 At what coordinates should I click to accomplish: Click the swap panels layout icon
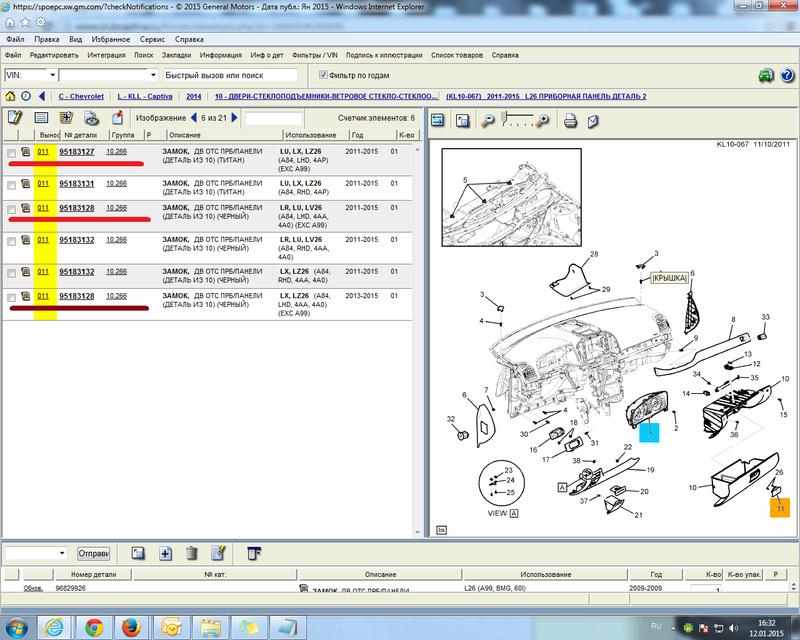[x=438, y=120]
